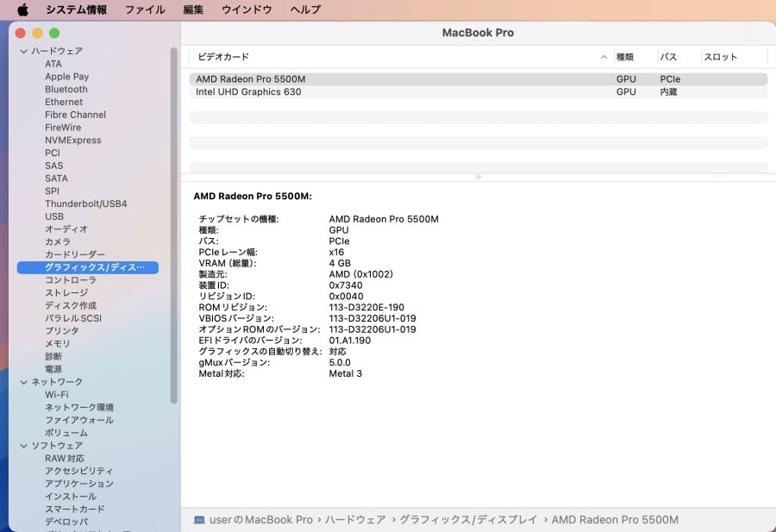This screenshot has width=776, height=532.
Task: Select ATA in the sidebar
Action: (x=53, y=64)
